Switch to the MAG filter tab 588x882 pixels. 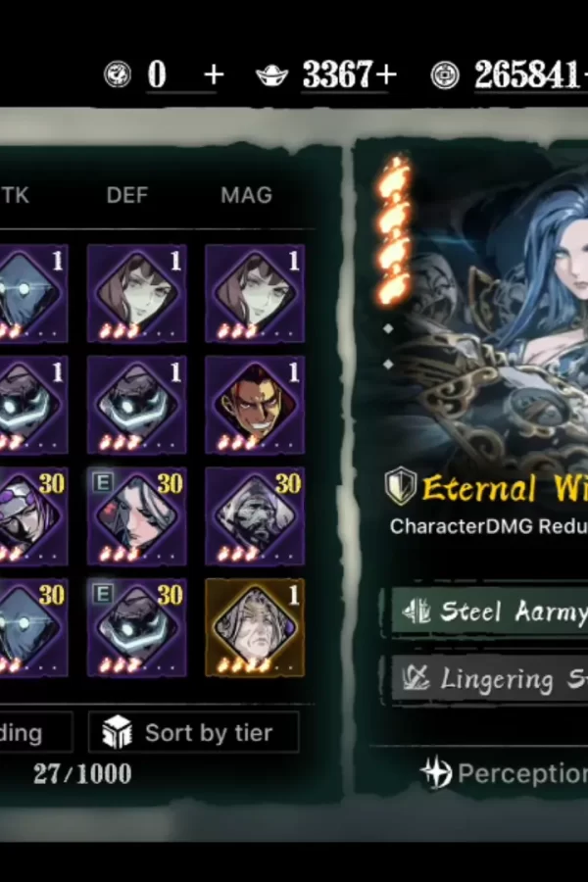point(246,195)
